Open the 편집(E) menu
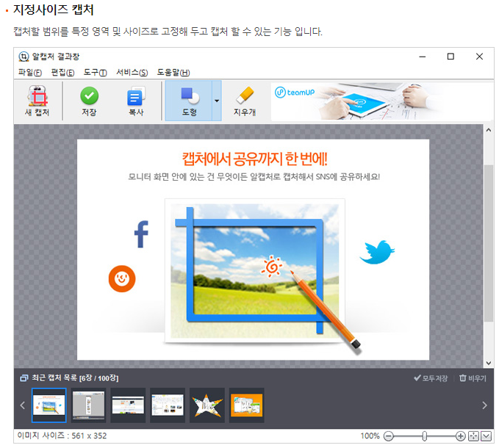The width and height of the screenshot is (499, 448). pos(62,73)
